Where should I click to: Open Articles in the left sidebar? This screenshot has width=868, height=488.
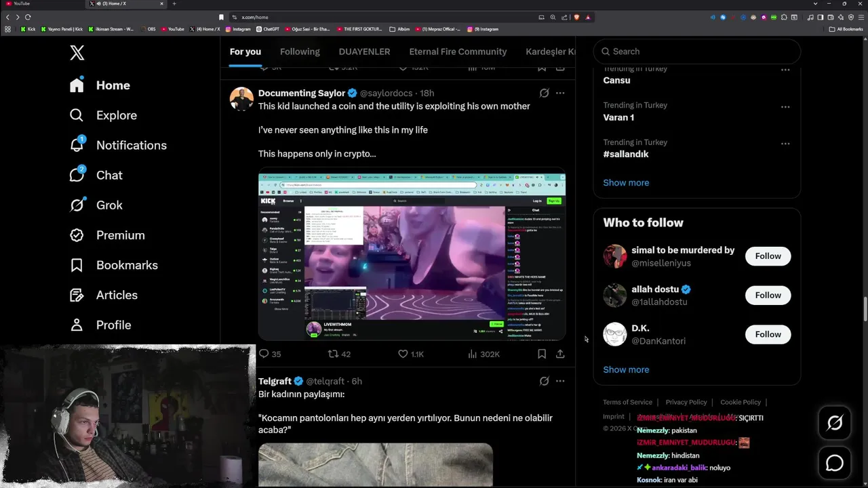click(x=104, y=295)
